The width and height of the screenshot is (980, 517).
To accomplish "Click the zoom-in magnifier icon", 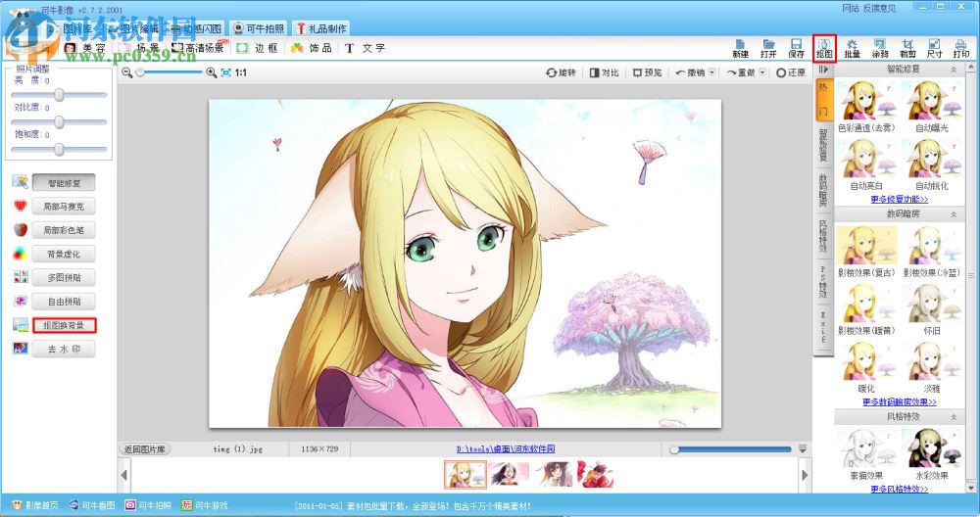I will click(212, 72).
